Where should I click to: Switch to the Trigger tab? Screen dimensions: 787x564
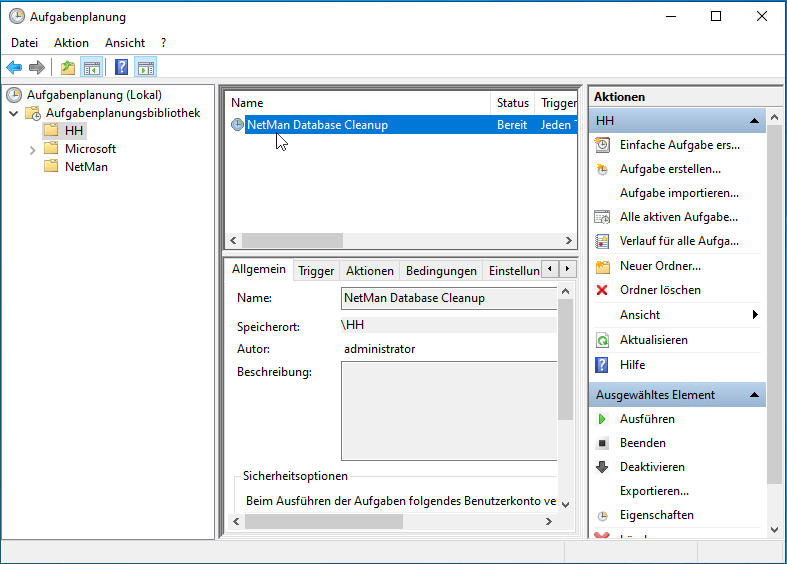316,271
